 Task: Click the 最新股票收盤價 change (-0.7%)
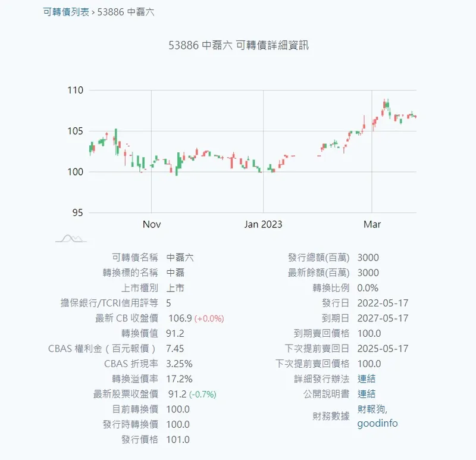[x=202, y=394]
